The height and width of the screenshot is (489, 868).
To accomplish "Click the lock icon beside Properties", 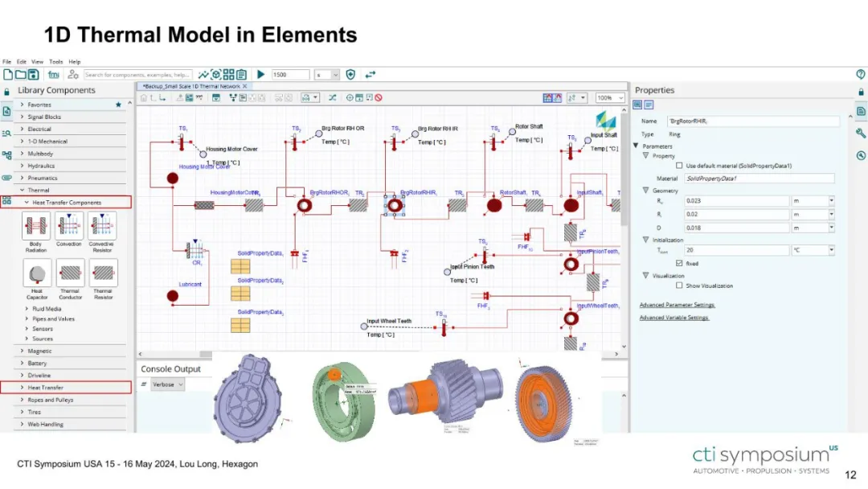I will coord(861,92).
